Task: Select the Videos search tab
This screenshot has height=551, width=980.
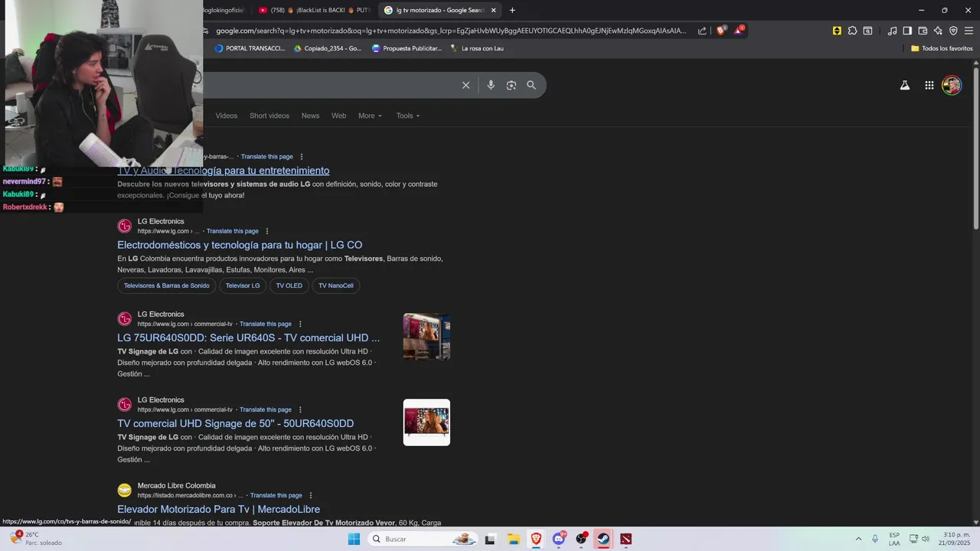Action: coord(227,116)
